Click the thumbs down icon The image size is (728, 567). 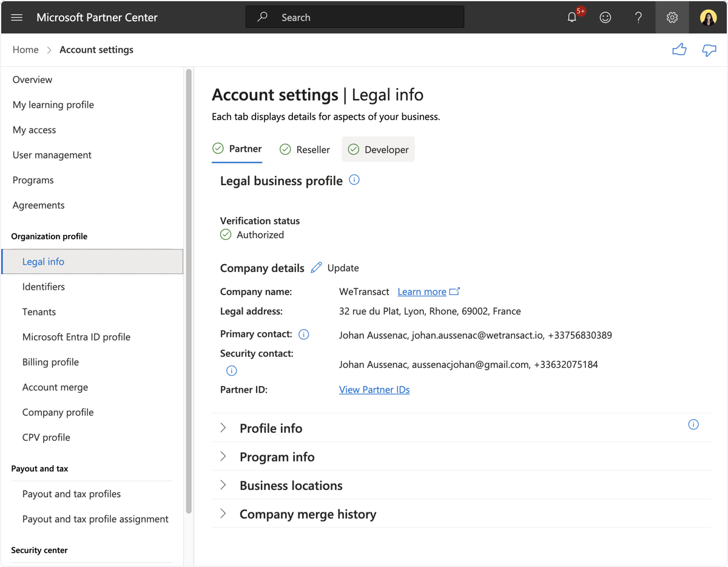click(709, 50)
